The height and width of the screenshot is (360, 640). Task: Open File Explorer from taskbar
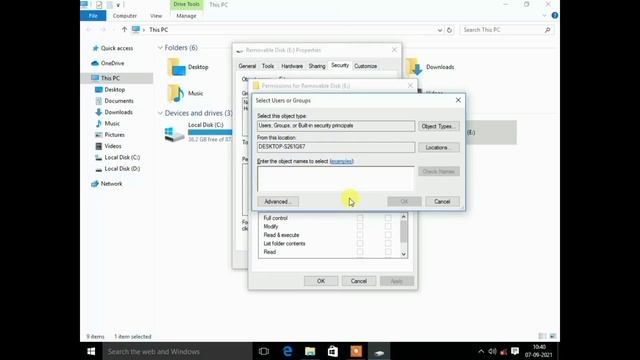click(x=310, y=351)
